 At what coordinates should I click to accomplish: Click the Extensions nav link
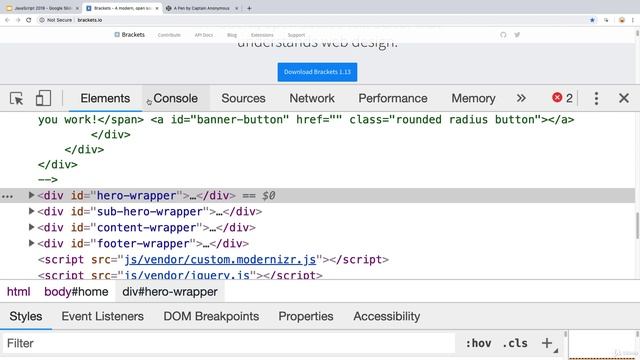(262, 35)
